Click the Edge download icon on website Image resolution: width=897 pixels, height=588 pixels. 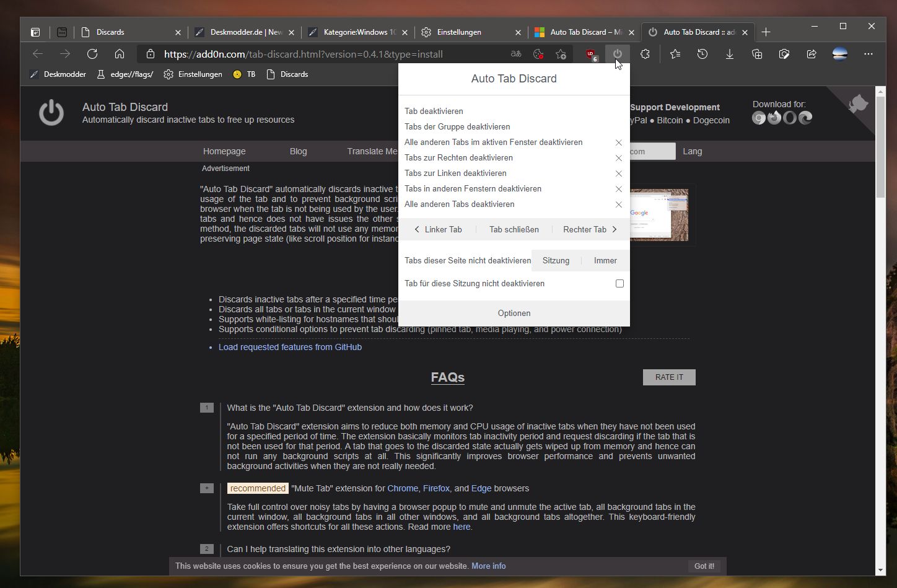coord(805,118)
